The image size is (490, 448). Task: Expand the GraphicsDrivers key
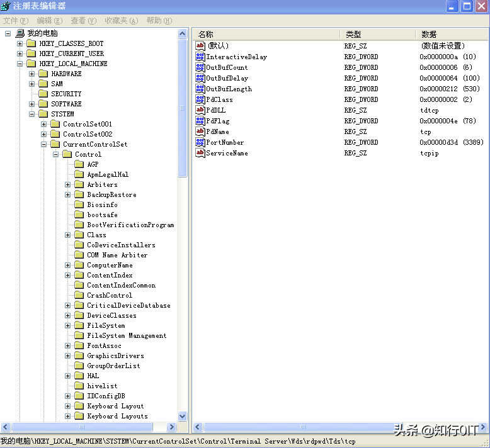tap(67, 356)
